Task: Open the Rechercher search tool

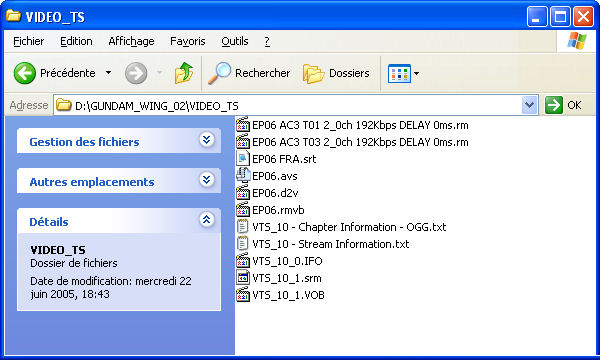Action: [x=249, y=73]
